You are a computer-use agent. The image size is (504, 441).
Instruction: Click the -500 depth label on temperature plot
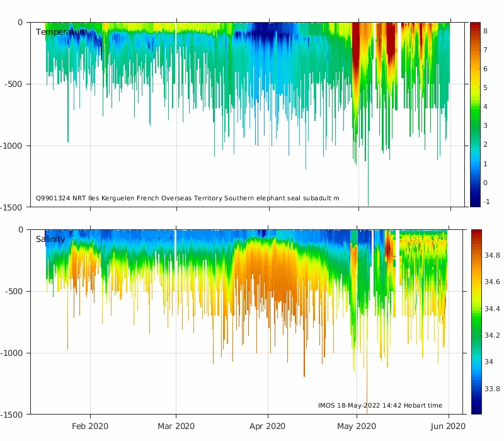(x=13, y=84)
